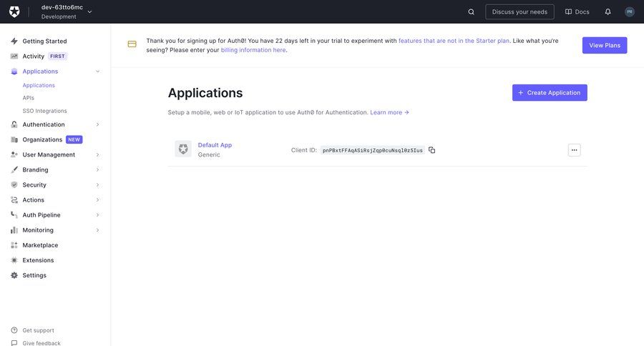Select SSO Integrations under Applications
644x346 pixels.
(44, 111)
